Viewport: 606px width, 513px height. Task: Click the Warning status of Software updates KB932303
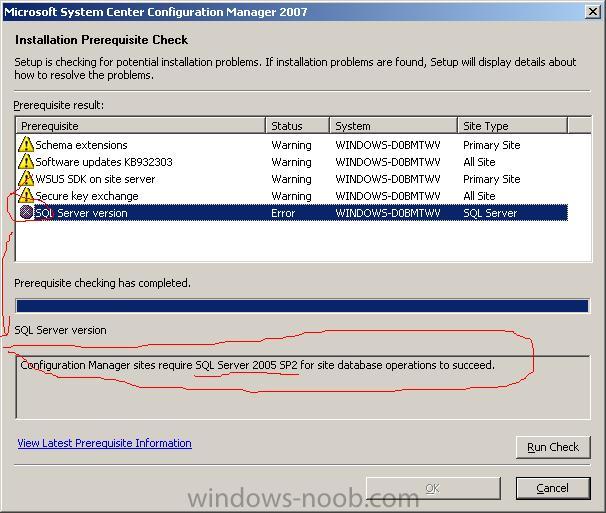point(291,162)
